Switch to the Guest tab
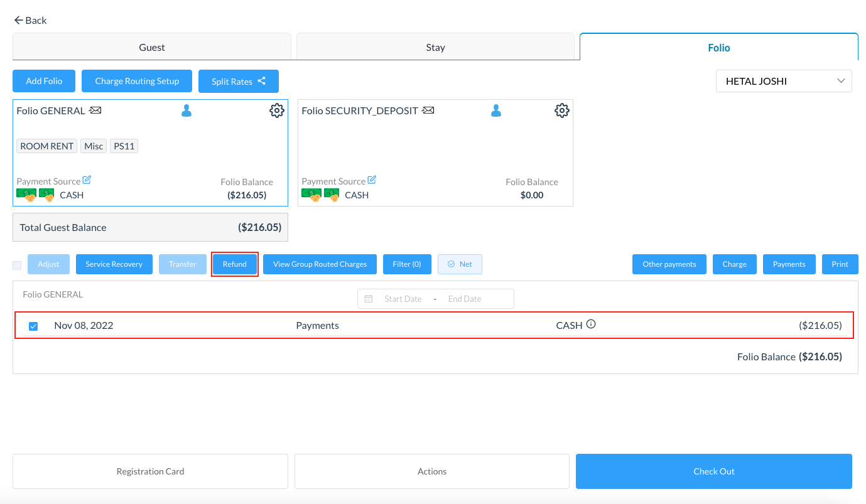The width and height of the screenshot is (866, 504). [x=152, y=47]
